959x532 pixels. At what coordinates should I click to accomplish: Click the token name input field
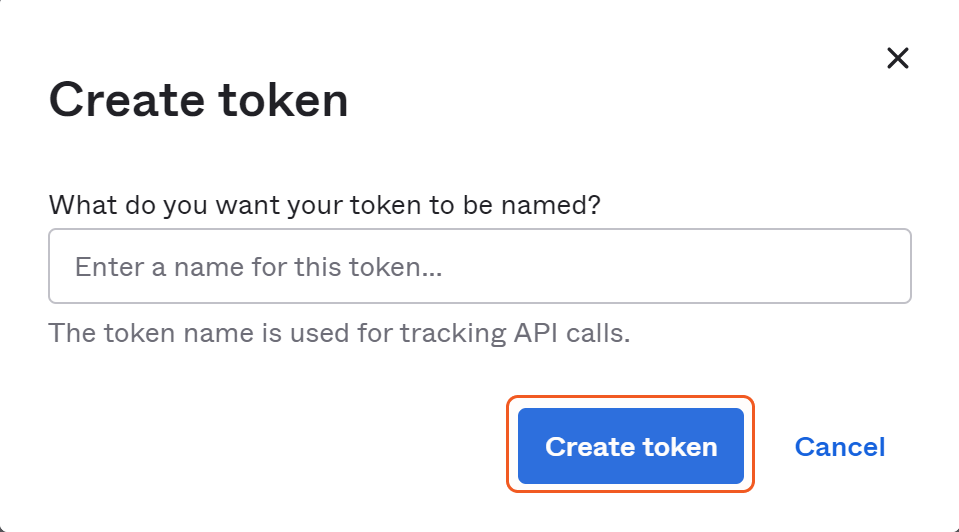pos(480,266)
